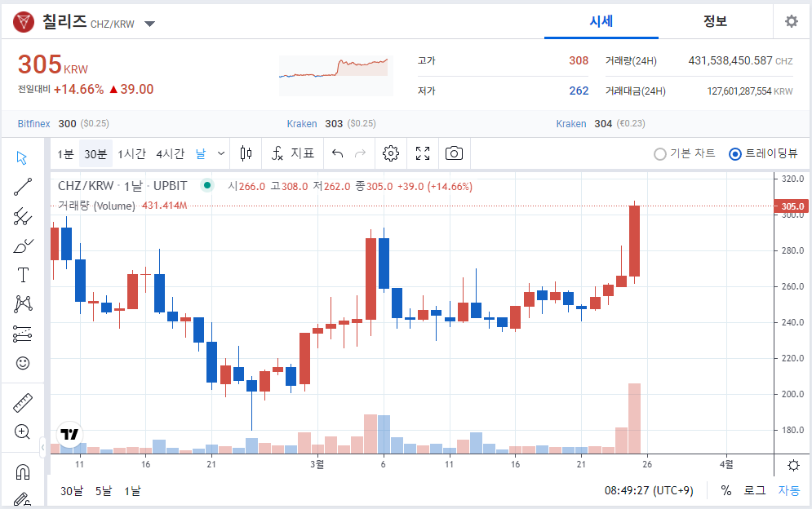This screenshot has height=509, width=812.
Task: Click the 거래량 (Volume) indicator legend
Action: tap(96, 206)
